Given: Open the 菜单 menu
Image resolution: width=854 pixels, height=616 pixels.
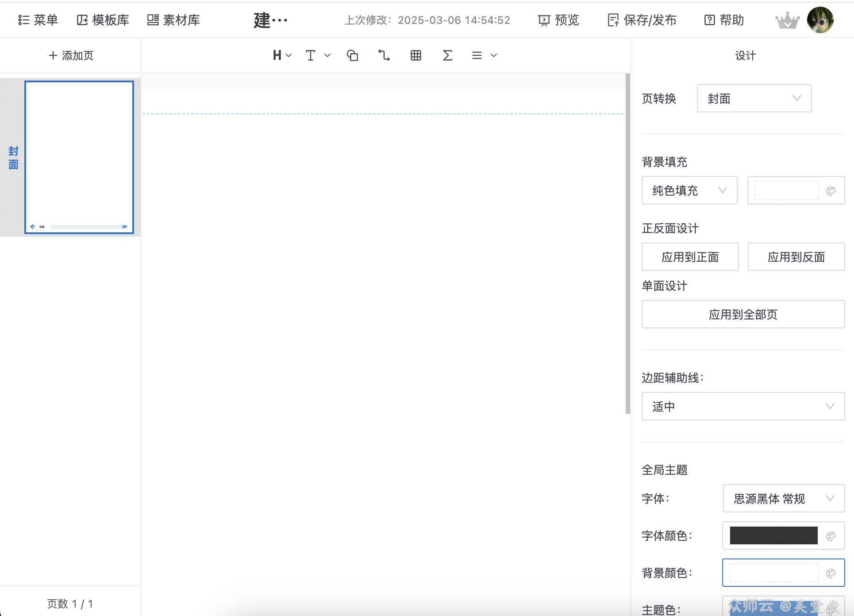Looking at the screenshot, I should pyautogui.click(x=38, y=20).
